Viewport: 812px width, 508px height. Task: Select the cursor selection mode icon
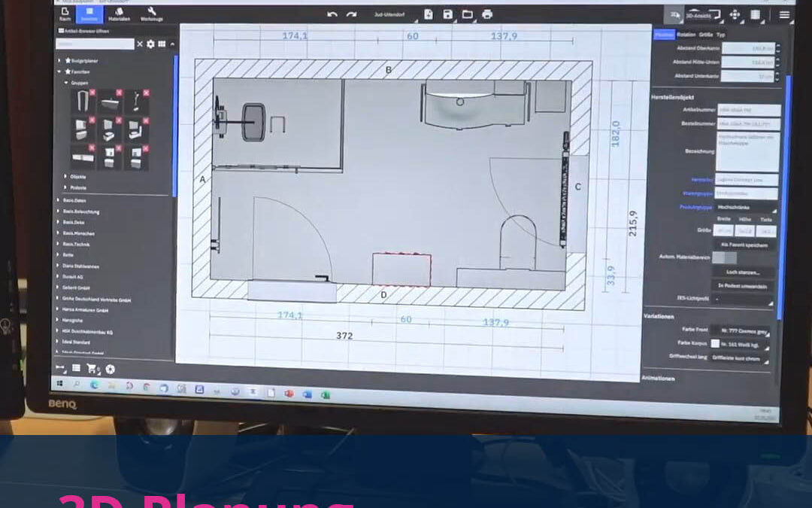(x=674, y=15)
